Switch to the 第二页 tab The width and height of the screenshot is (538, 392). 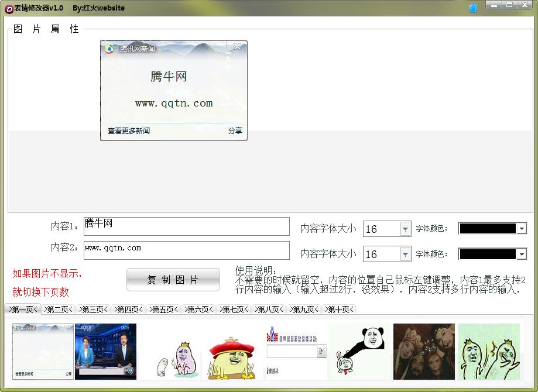tap(58, 310)
